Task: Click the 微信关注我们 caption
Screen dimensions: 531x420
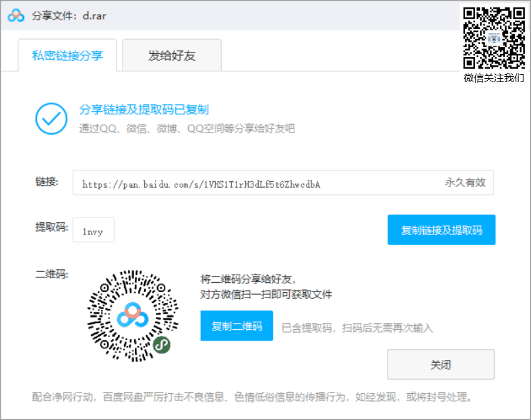Action: point(494,78)
